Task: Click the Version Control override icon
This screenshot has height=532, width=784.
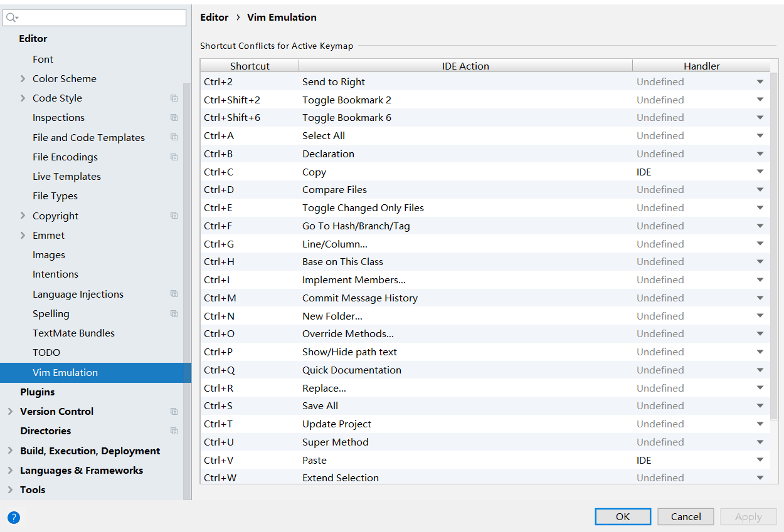Action: tap(174, 411)
